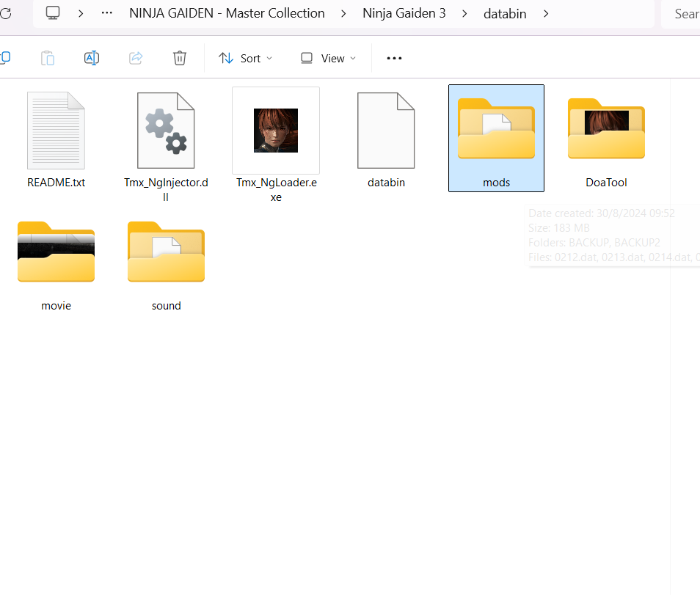This screenshot has height=608, width=700.
Task: Select the DoaTool folder icon
Action: pyautogui.click(x=606, y=128)
